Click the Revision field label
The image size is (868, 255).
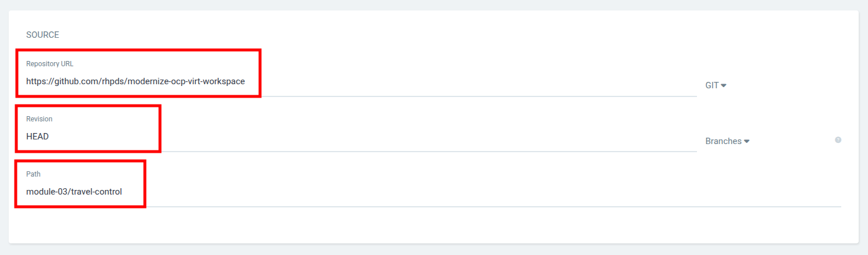39,119
